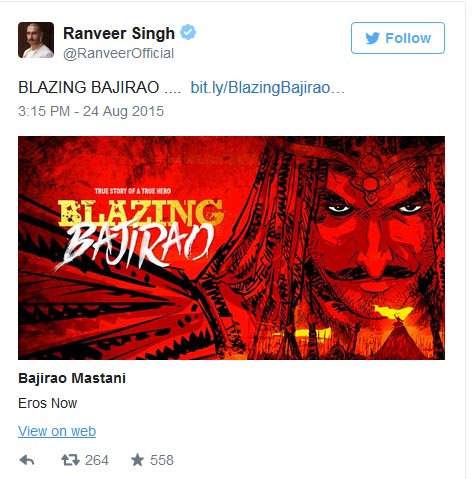
Task: Click the reply arrow icon
Action: (27, 460)
